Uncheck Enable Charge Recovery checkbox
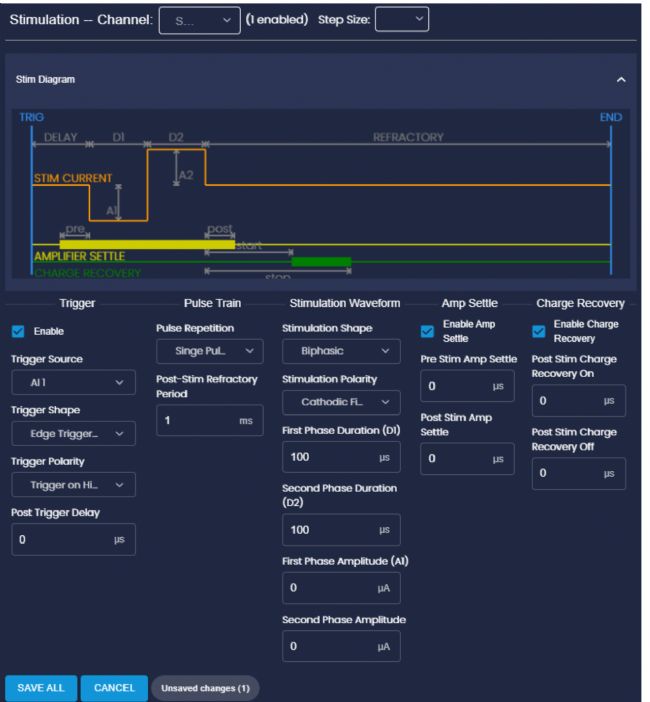The height and width of the screenshot is (702, 650). (x=540, y=330)
